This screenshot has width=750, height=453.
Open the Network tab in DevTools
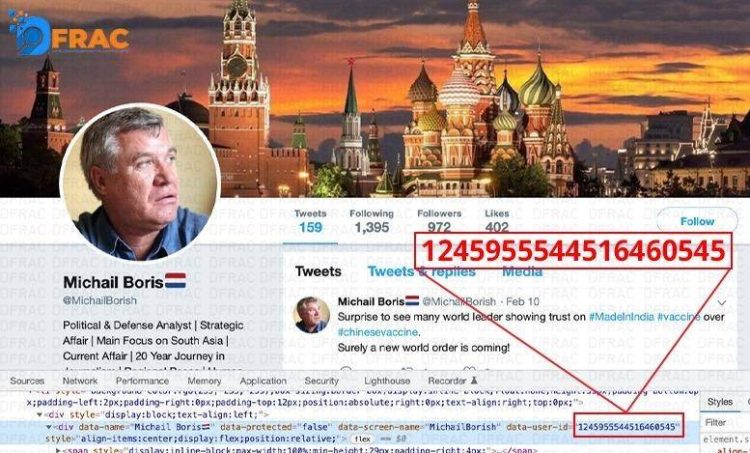pyautogui.click(x=80, y=381)
